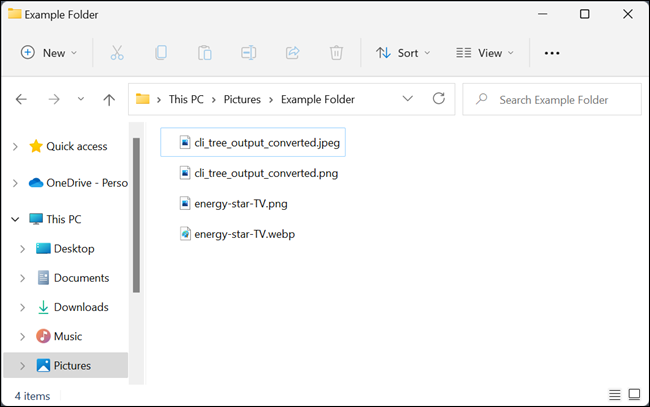Open the View layout dropdown
Image resolution: width=650 pixels, height=407 pixels.
[x=485, y=53]
